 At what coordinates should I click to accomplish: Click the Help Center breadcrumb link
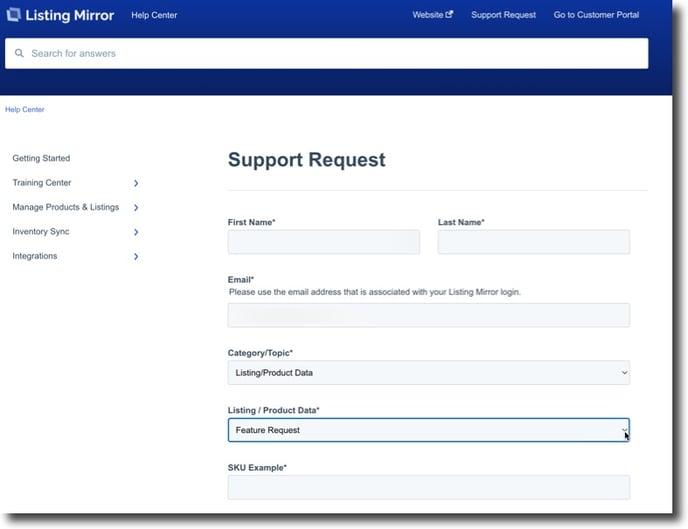25,109
